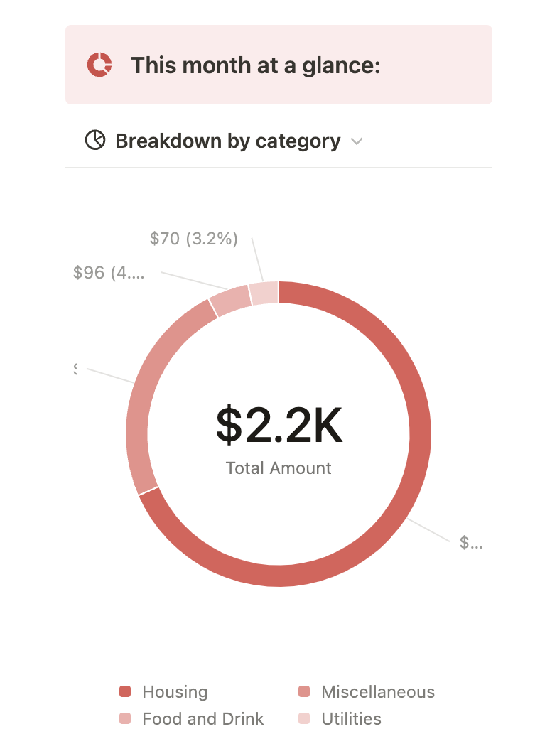Open the Breakdown by category view tab
This screenshot has height=756, width=540.
(227, 141)
